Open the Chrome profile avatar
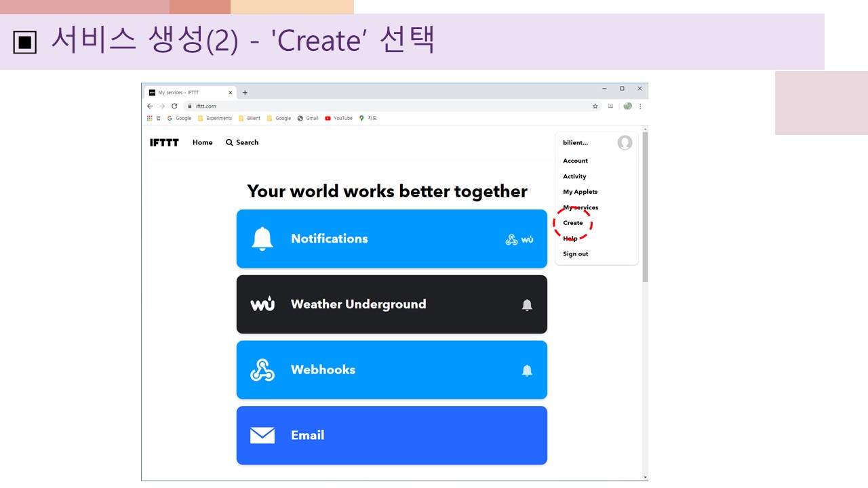 pyautogui.click(x=628, y=106)
